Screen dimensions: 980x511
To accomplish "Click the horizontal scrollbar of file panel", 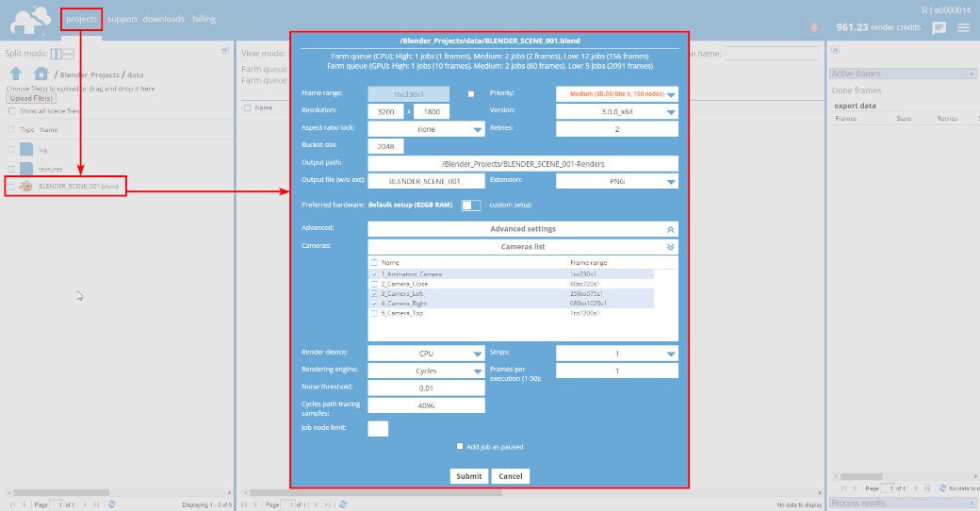I will point(61,493).
